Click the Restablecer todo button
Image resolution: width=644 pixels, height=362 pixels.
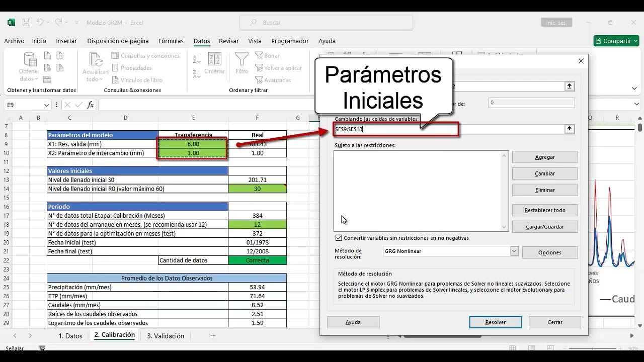click(x=545, y=210)
